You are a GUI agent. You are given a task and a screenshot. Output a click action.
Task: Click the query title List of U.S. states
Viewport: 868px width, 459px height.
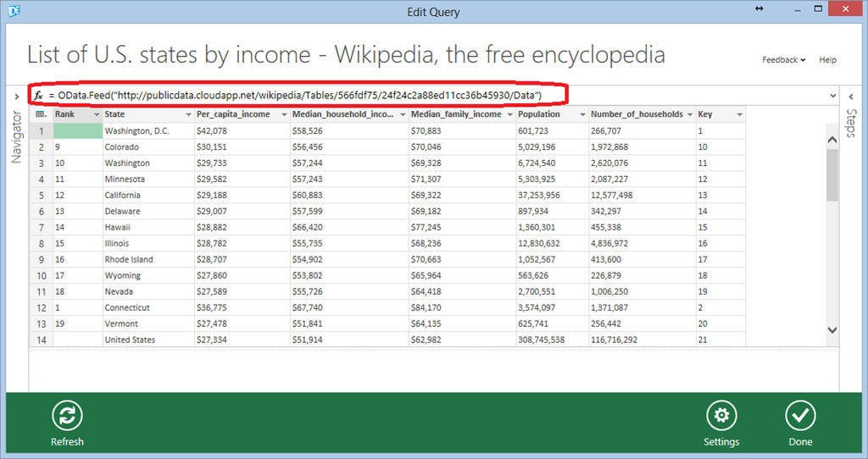pyautogui.click(x=346, y=55)
